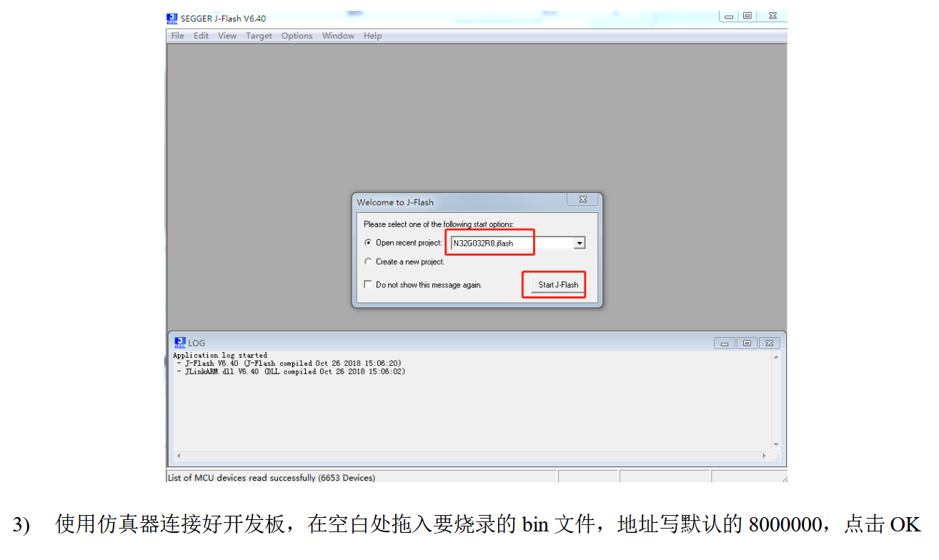
Task: Open the Help menu
Action: (x=372, y=36)
